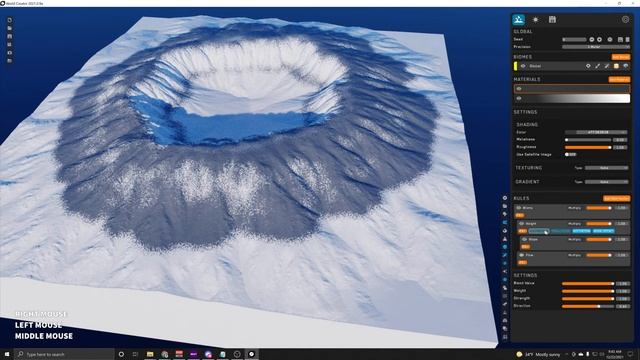Screen dimensions: 640x360
Task: Click the Windows taskbar search box
Action: (64, 354)
